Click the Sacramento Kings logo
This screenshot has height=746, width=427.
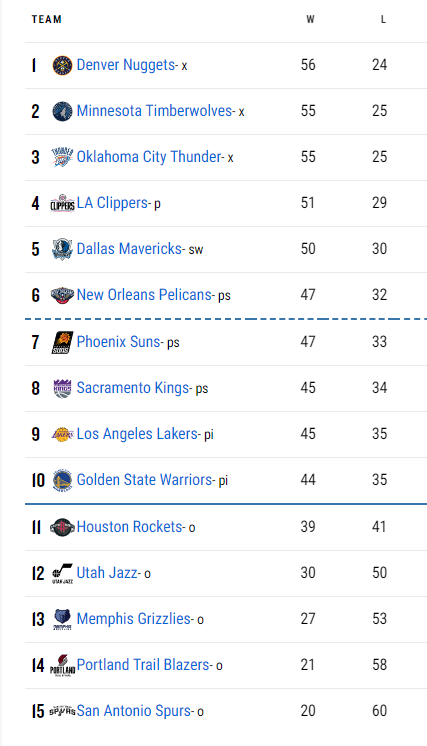[62, 388]
